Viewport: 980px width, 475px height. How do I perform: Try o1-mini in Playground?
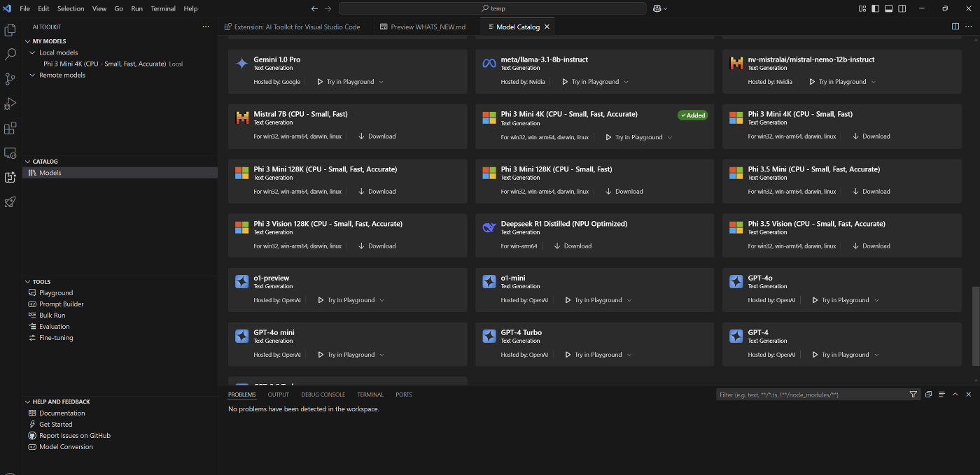click(594, 300)
